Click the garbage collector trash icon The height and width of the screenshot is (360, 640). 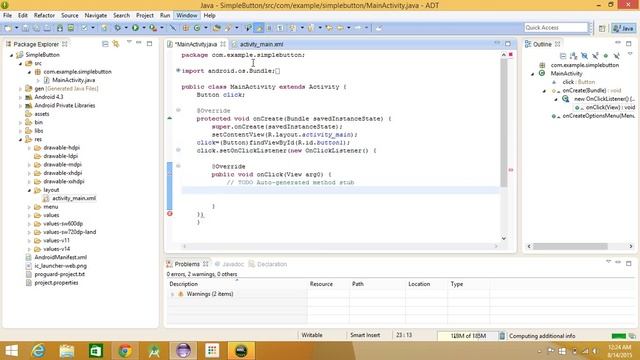502,336
